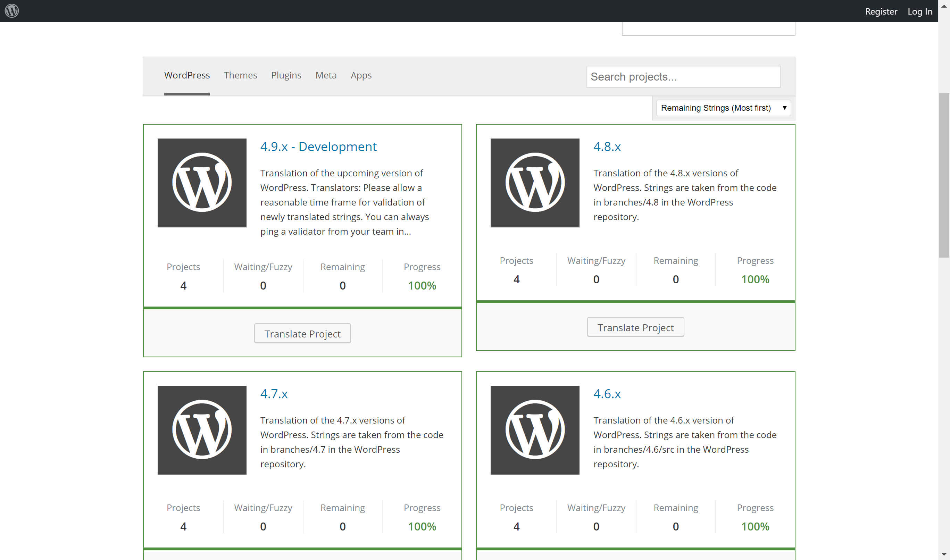Click the Remaining label in 4.7.x card
950x560 pixels.
[343, 508]
